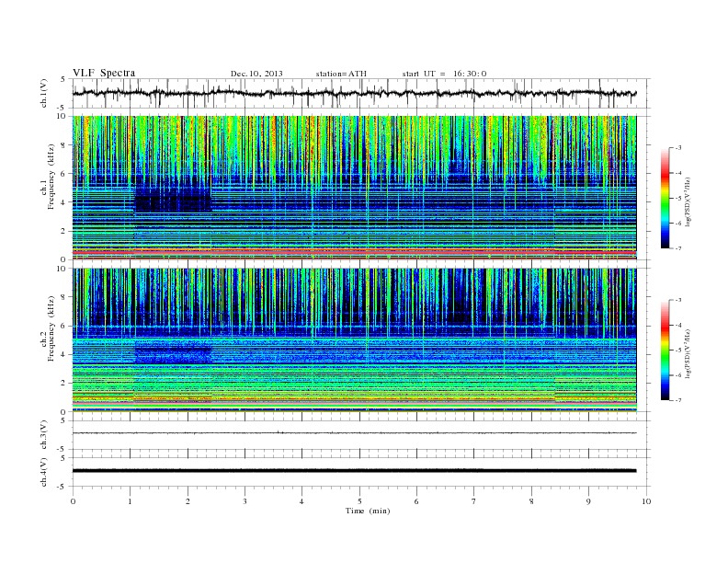Click the 'VLF Spectra' title text
The width and height of the screenshot is (728, 563).
[x=104, y=73]
